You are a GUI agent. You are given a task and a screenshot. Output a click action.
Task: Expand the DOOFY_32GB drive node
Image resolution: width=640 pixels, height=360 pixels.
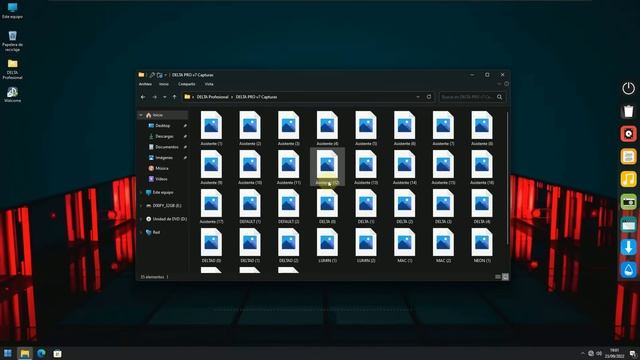point(141,206)
